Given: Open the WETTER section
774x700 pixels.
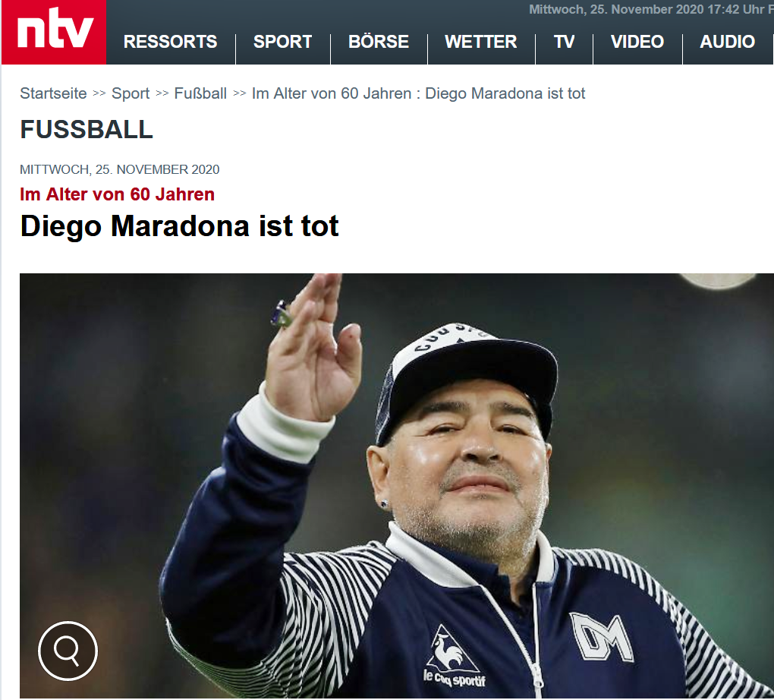Looking at the screenshot, I should [481, 42].
